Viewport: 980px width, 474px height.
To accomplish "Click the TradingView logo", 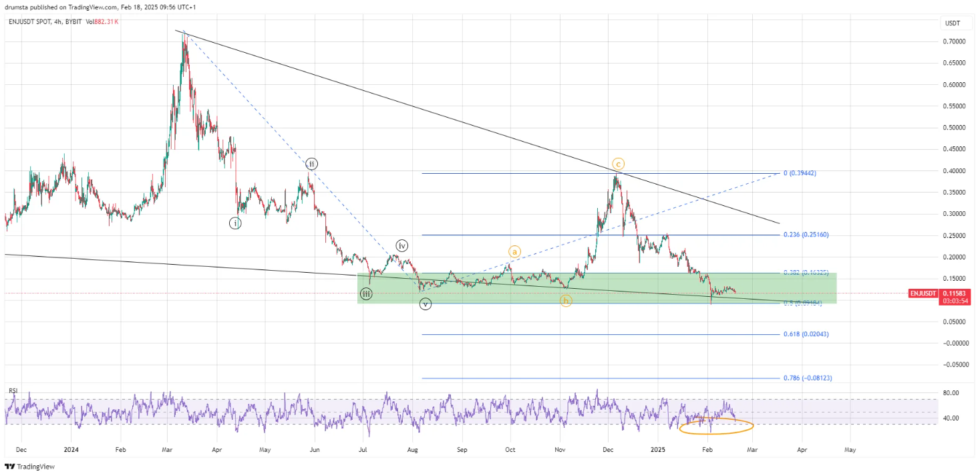I will click(x=29, y=466).
